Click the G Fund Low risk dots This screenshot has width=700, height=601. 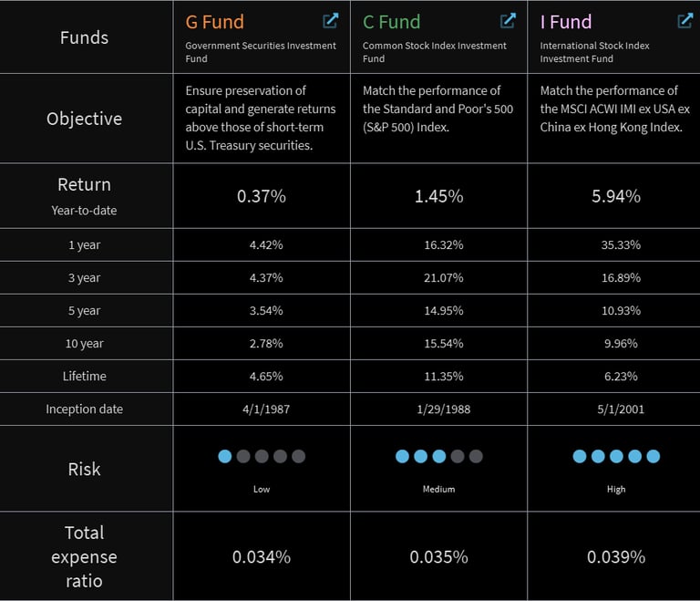(262, 456)
